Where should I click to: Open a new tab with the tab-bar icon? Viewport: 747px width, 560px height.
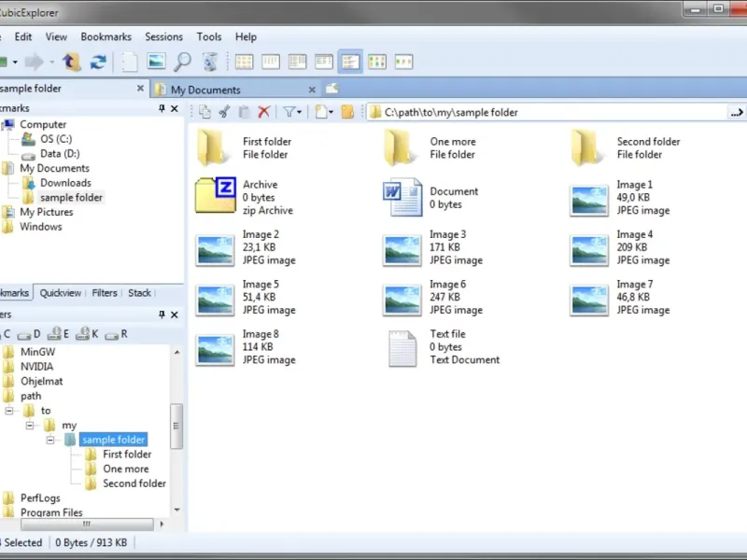[x=331, y=90]
